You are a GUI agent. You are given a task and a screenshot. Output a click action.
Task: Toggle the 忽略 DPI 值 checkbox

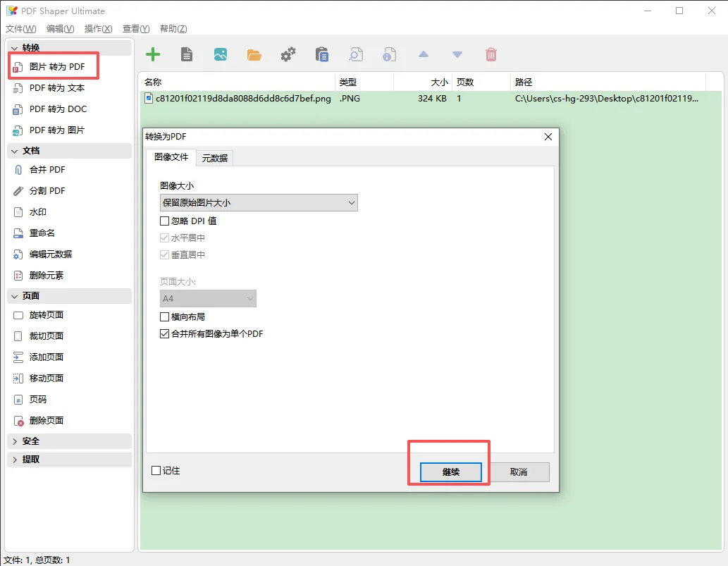coord(164,221)
